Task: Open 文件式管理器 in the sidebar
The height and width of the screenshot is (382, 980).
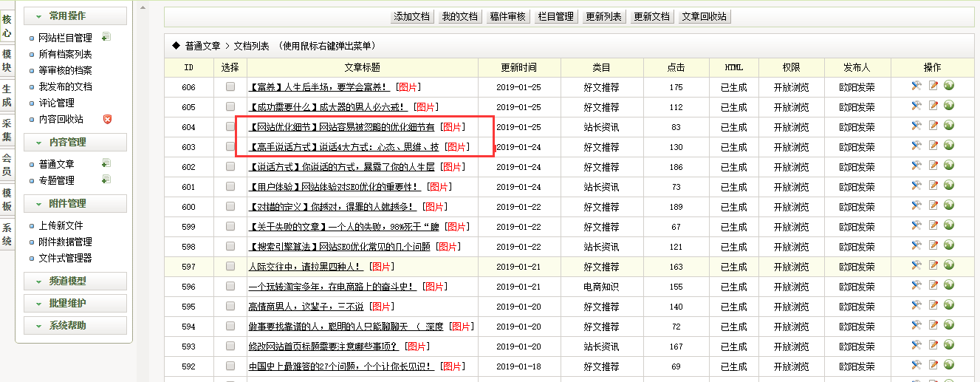Action: (65, 258)
